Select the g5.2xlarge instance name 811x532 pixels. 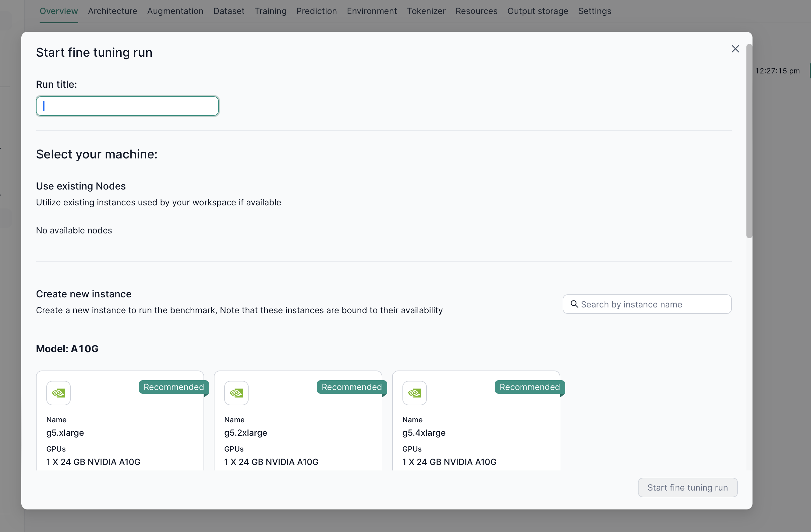(245, 432)
